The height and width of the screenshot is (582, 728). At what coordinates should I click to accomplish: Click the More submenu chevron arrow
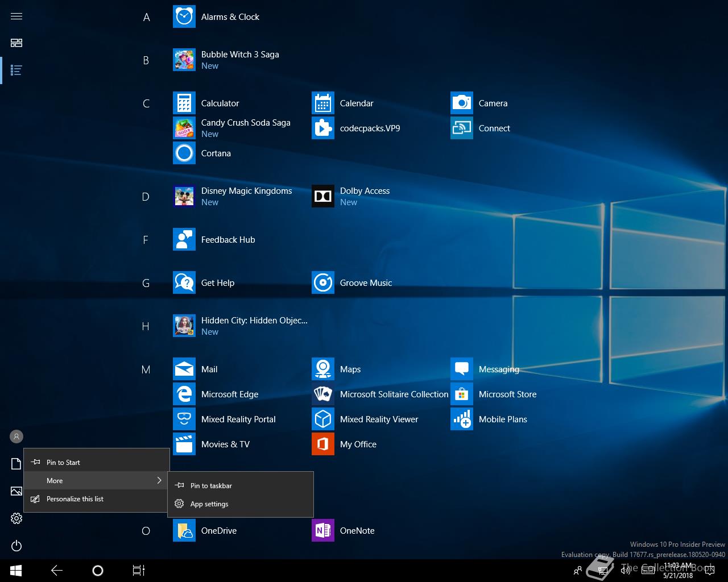[159, 480]
